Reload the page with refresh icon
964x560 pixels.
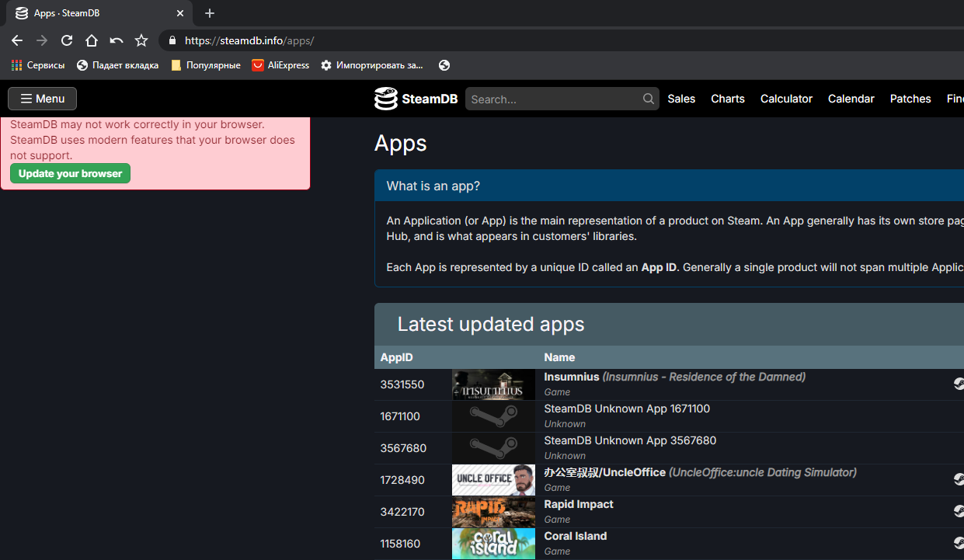tap(67, 40)
